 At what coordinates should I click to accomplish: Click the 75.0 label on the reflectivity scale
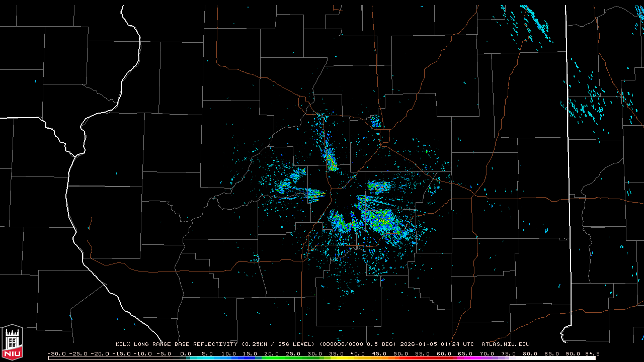click(508, 353)
